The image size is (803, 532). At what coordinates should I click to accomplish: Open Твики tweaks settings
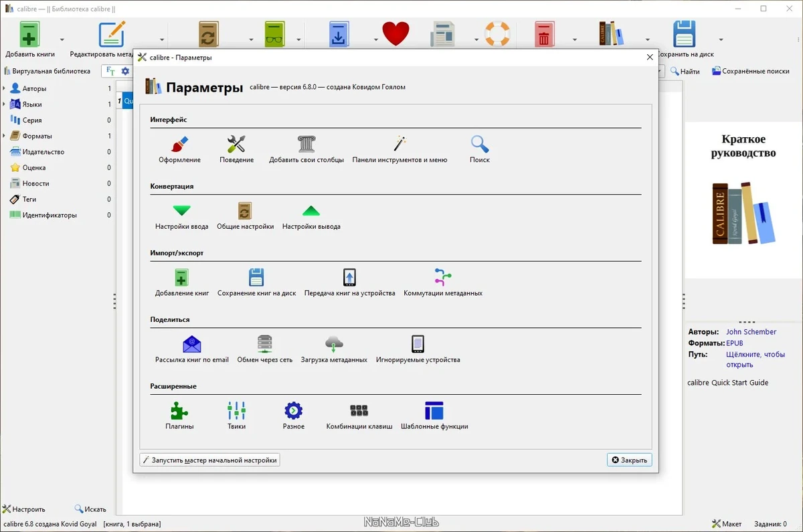(236, 416)
